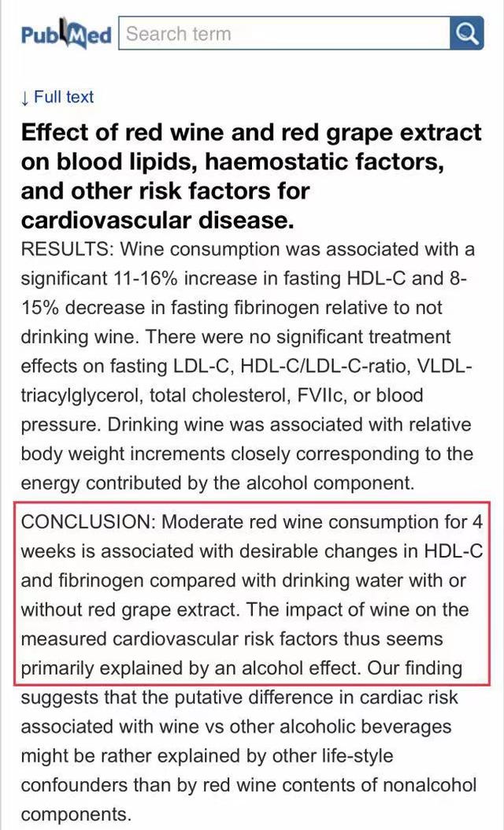The image size is (504, 830).
Task: Focus the Search term input field
Action: point(284,33)
